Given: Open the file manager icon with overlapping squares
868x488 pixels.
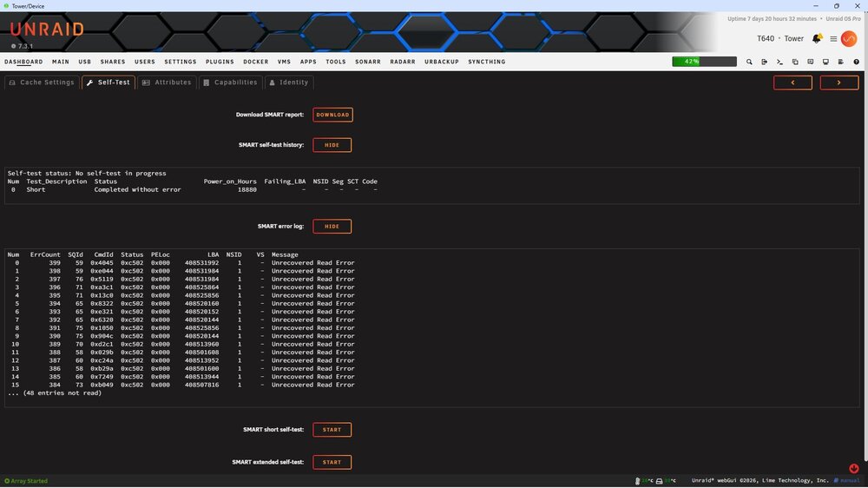Looking at the screenshot, I should 795,62.
